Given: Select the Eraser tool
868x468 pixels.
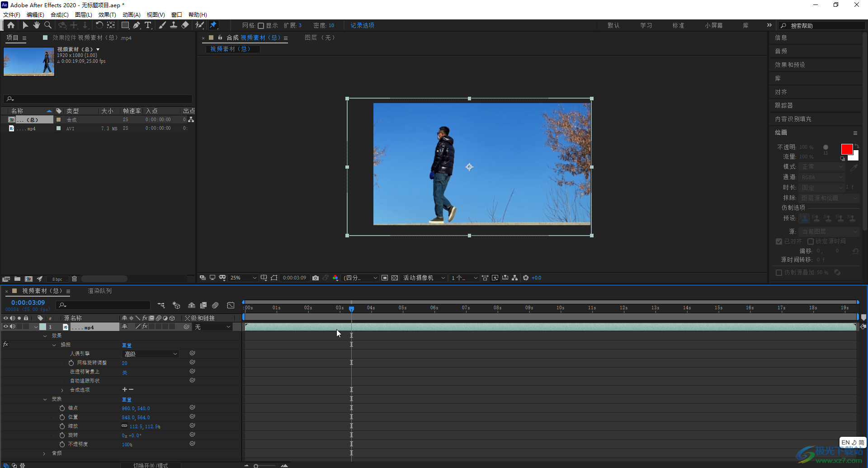Looking at the screenshot, I should 185,25.
